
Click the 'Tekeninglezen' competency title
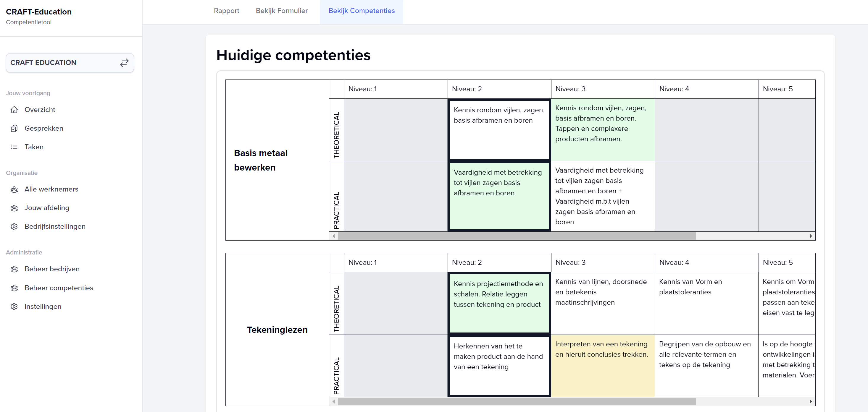click(x=277, y=330)
